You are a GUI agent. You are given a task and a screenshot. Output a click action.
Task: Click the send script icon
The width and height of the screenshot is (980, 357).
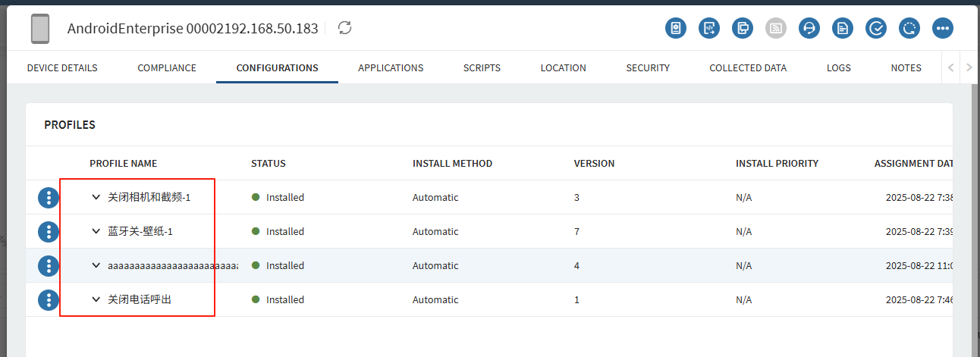[708, 28]
